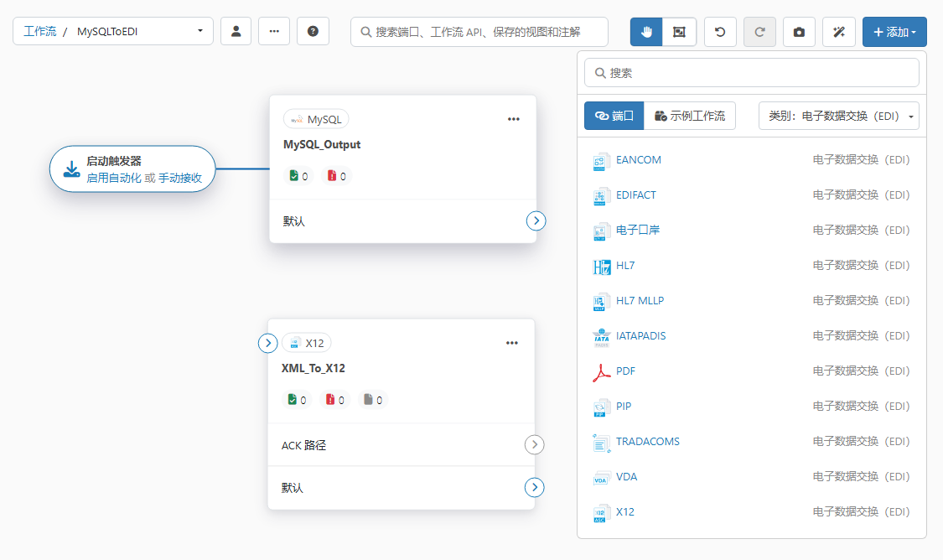This screenshot has width=943, height=560.
Task: Open the toolbar three-dot more options button
Action: [x=274, y=32]
